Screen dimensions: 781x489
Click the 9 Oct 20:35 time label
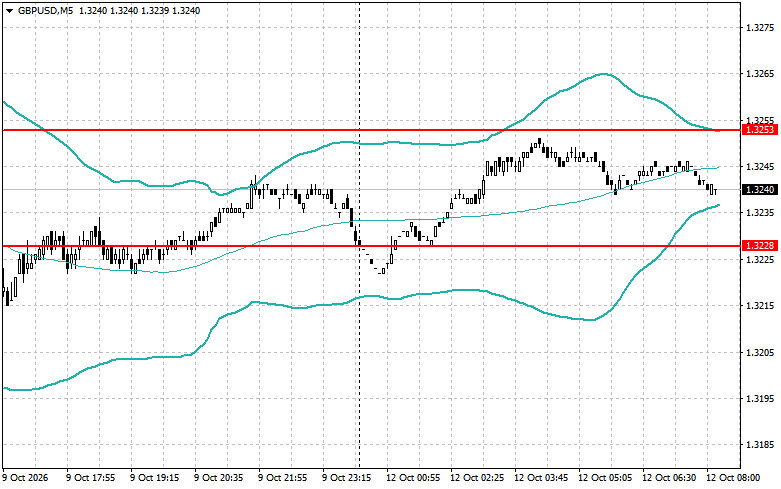[219, 478]
